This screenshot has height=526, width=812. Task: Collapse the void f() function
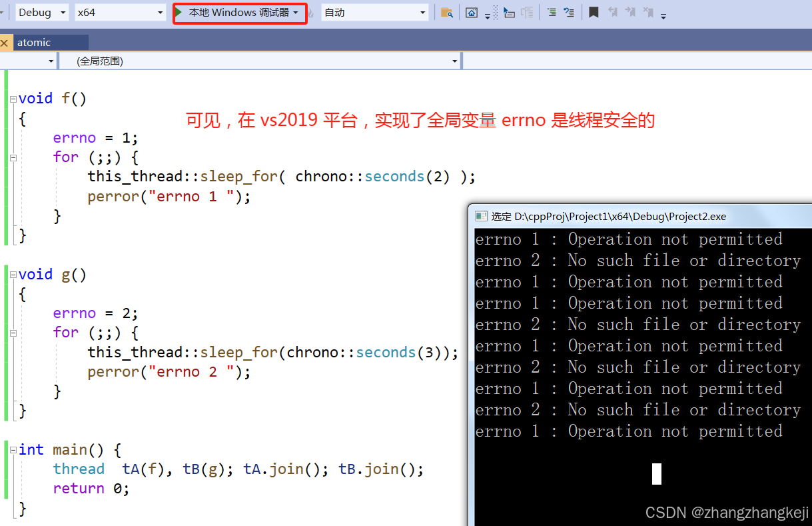[13, 99]
